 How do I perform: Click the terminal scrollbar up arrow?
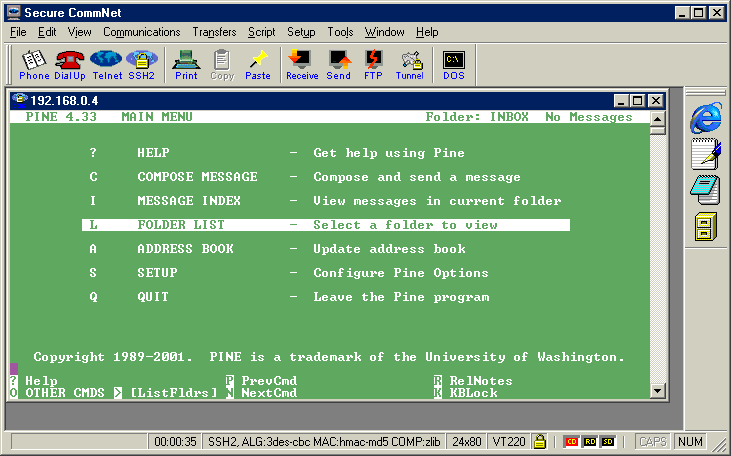(657, 118)
